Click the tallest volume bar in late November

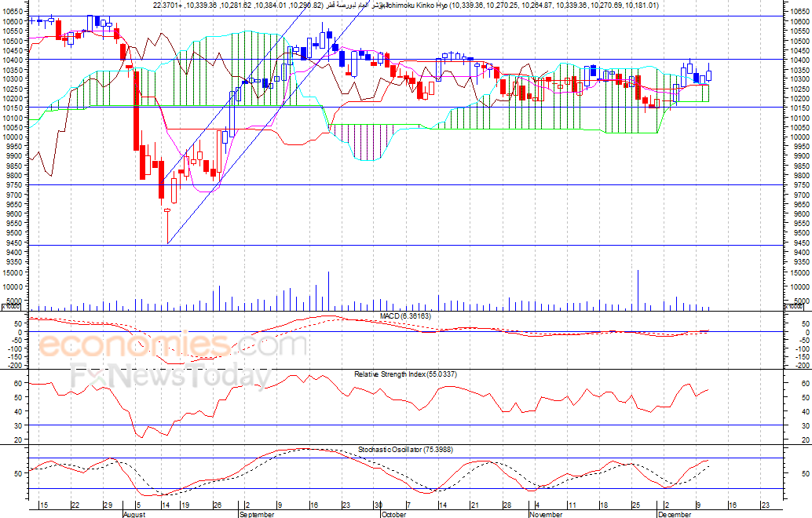pyautogui.click(x=638, y=290)
